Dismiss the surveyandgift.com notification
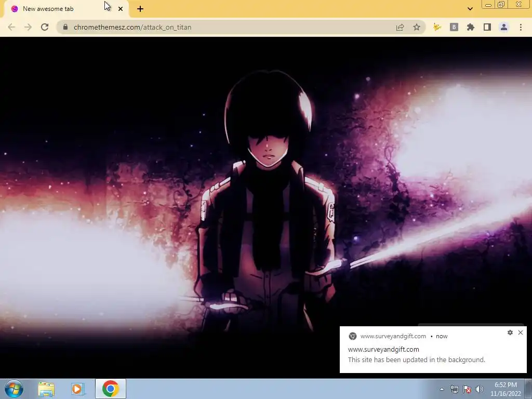Image resolution: width=532 pixels, height=399 pixels. (x=521, y=332)
